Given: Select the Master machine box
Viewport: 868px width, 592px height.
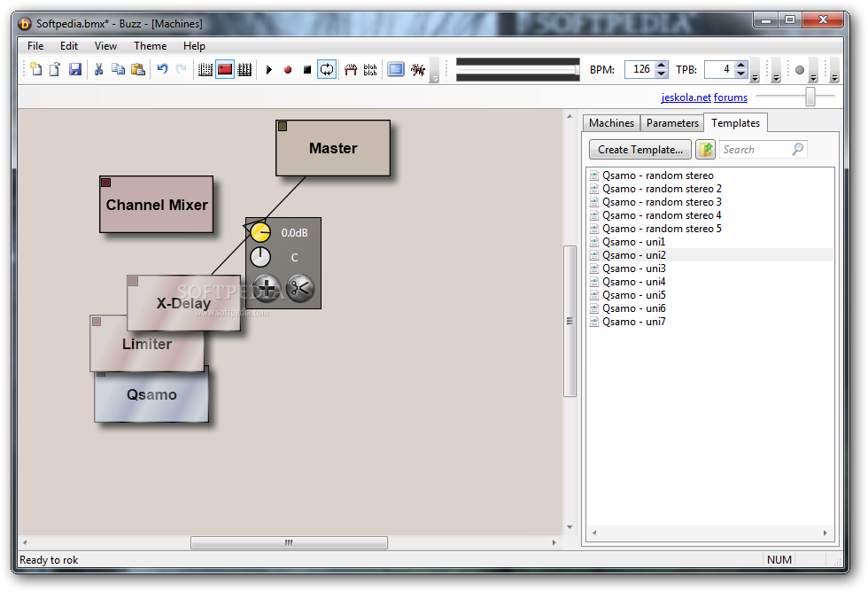Looking at the screenshot, I should [x=333, y=148].
